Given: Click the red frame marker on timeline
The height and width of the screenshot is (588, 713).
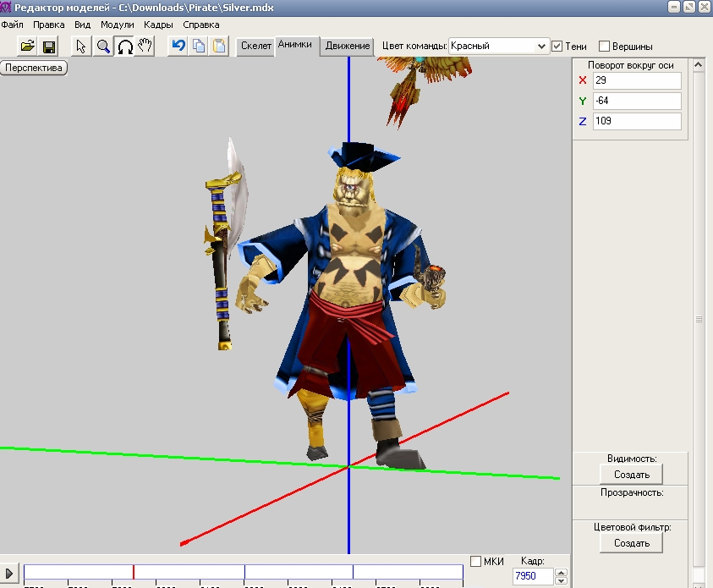Looking at the screenshot, I should [x=134, y=572].
